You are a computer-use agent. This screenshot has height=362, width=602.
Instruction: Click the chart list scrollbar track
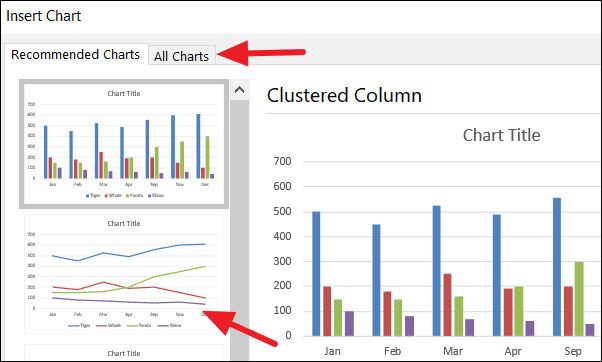tap(240, 230)
